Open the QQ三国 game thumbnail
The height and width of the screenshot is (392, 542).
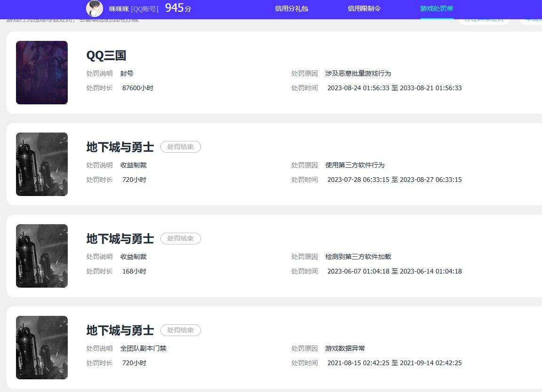pos(42,72)
